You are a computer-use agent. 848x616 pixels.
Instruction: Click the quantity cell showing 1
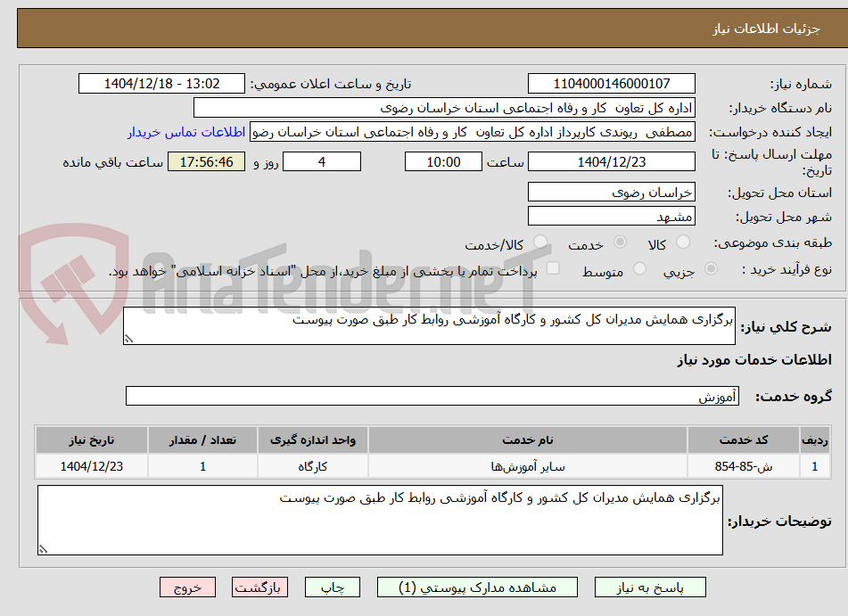(202, 466)
